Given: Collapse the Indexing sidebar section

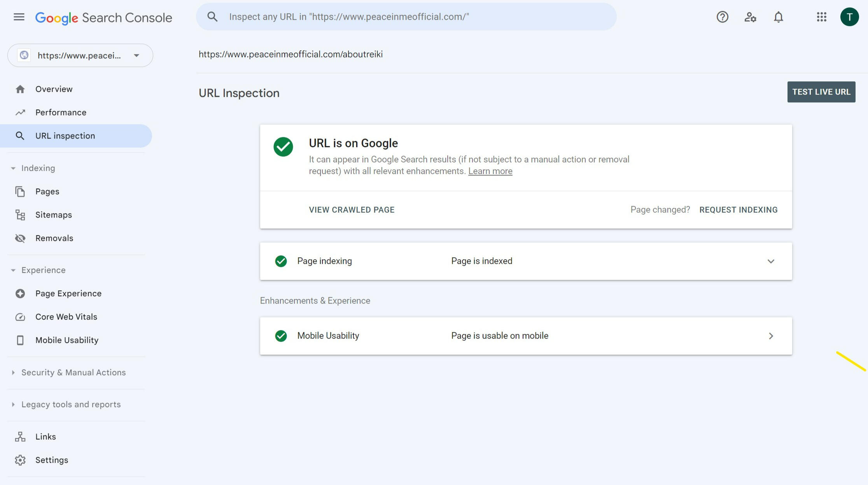Looking at the screenshot, I should coord(13,168).
